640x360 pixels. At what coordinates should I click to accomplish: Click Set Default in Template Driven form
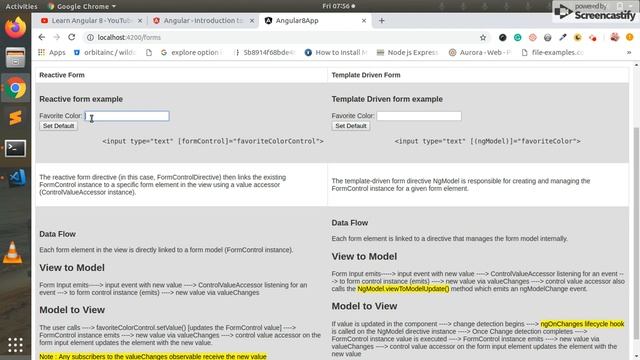coord(351,126)
